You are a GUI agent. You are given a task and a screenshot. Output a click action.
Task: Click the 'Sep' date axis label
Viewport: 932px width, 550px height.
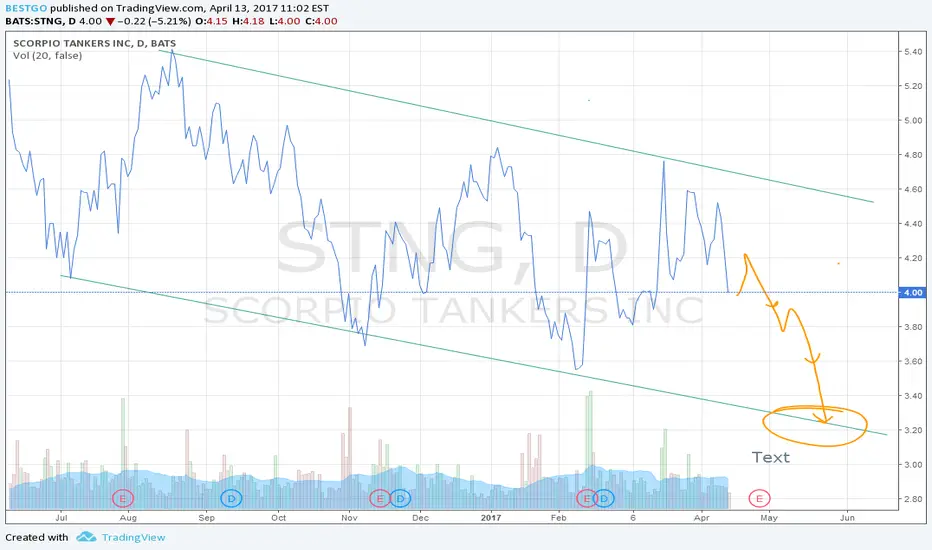(x=206, y=518)
